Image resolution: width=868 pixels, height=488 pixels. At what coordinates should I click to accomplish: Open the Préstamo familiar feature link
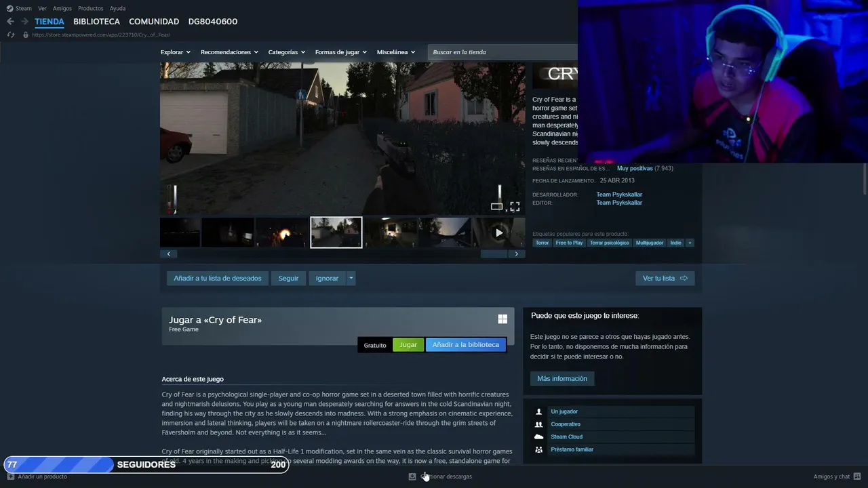pos(572,449)
